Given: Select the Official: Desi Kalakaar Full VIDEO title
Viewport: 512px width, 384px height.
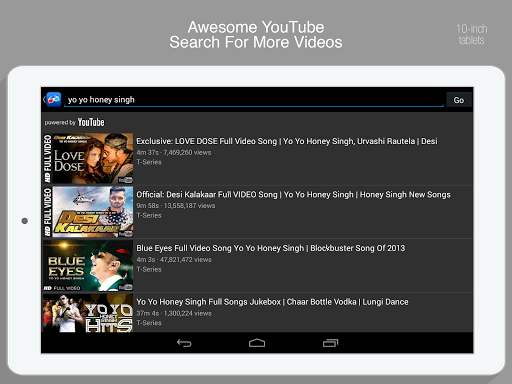Looking at the screenshot, I should (293, 195).
